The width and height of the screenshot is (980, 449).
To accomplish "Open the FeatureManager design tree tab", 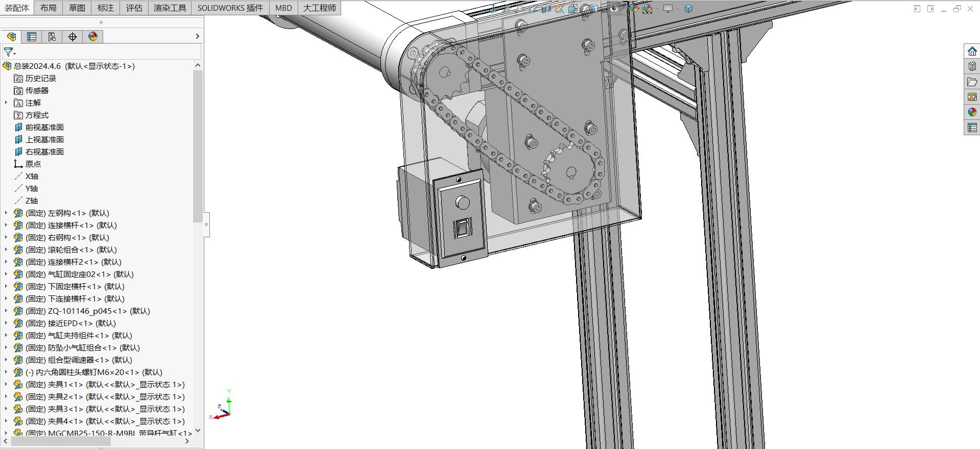I will pos(12,36).
